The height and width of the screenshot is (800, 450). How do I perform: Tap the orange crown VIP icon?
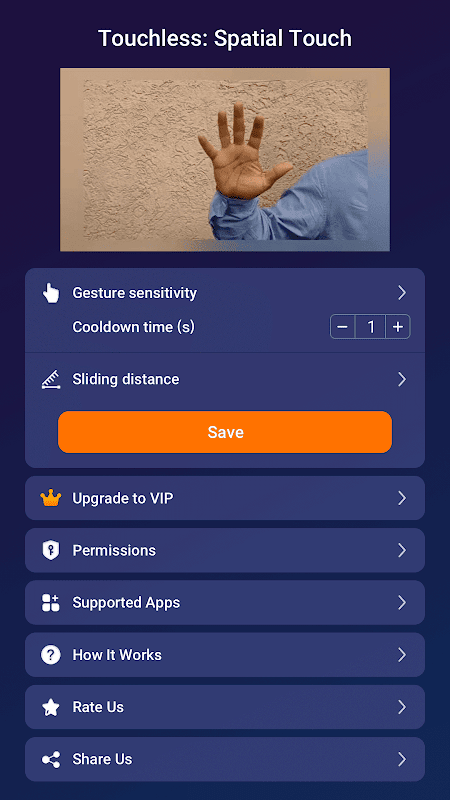[51, 498]
